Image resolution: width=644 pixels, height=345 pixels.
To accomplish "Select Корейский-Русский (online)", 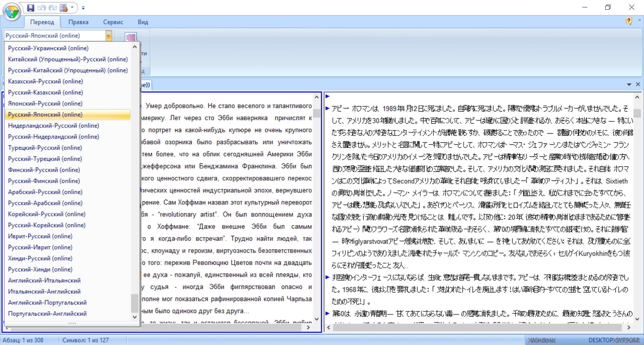I will point(68,214).
